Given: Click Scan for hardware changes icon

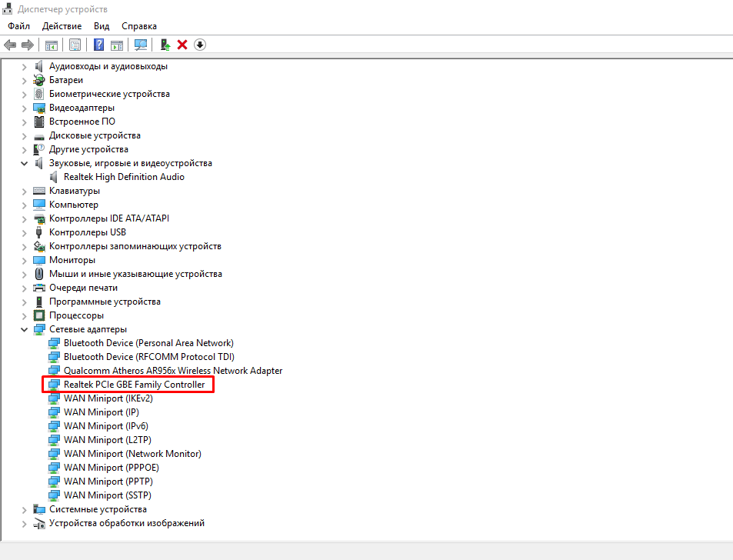Looking at the screenshot, I should point(141,45).
